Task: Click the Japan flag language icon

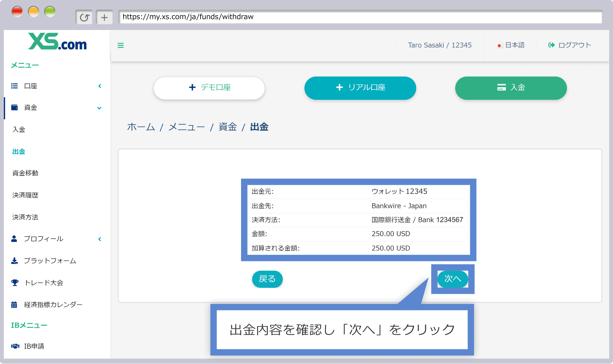Action: pos(499,45)
